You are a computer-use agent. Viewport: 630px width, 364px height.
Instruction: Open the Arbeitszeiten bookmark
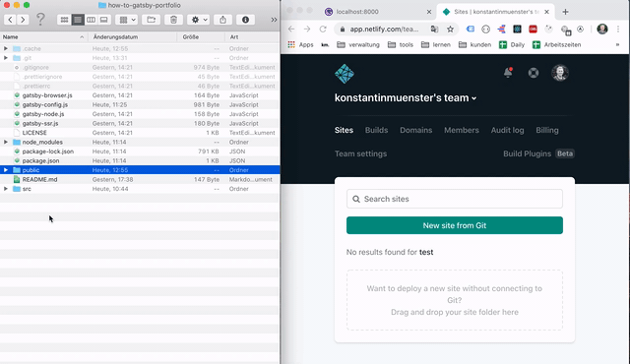(x=556, y=44)
